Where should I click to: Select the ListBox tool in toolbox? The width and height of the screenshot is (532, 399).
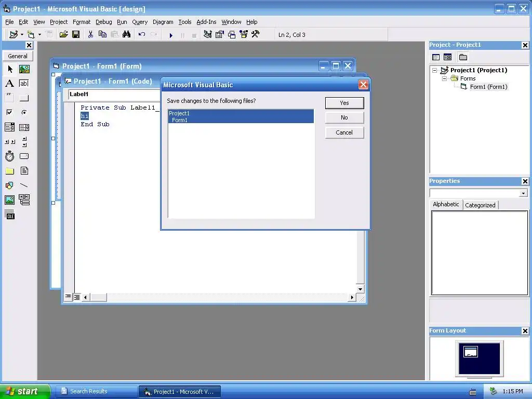[24, 127]
